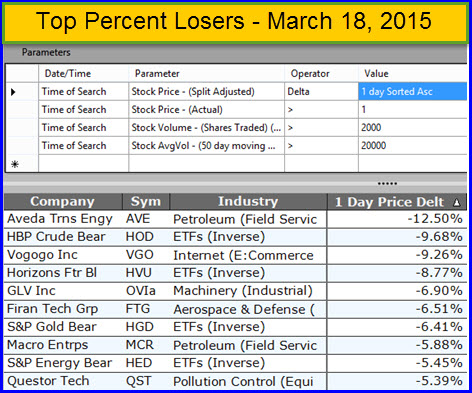The image size is (472, 393).
Task: Sort by the Sym column header
Action: pos(146,202)
